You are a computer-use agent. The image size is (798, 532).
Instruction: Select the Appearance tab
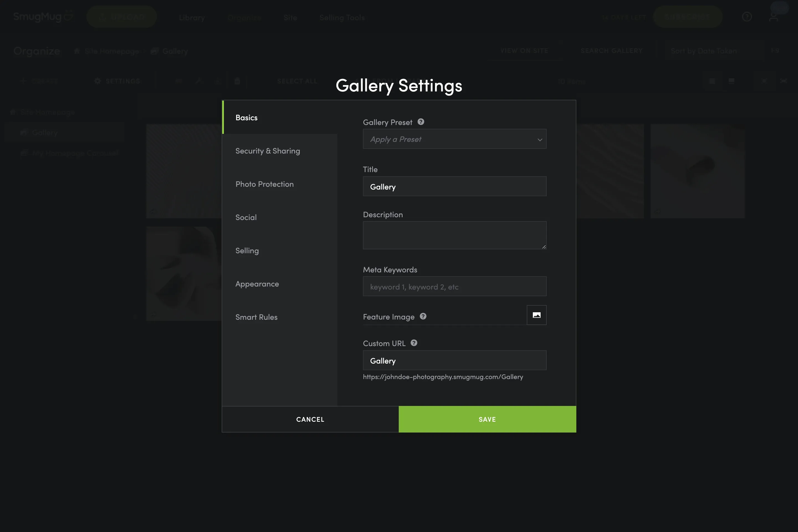tap(257, 284)
